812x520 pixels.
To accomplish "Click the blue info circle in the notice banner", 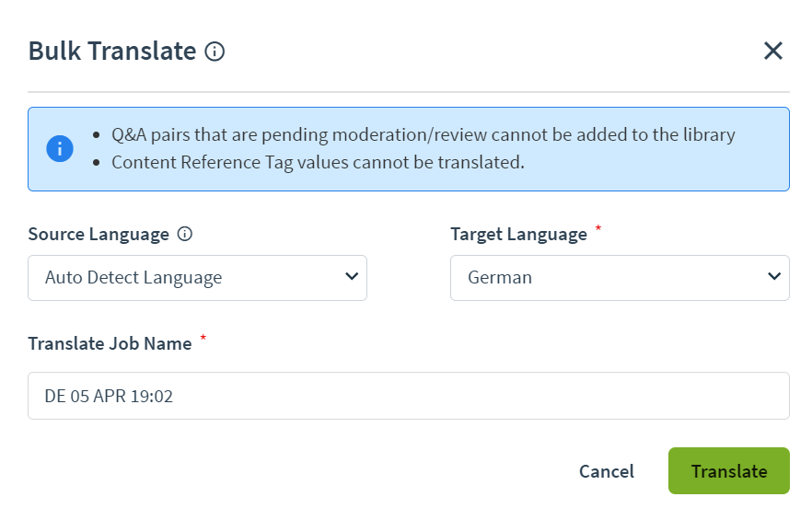I will [60, 149].
